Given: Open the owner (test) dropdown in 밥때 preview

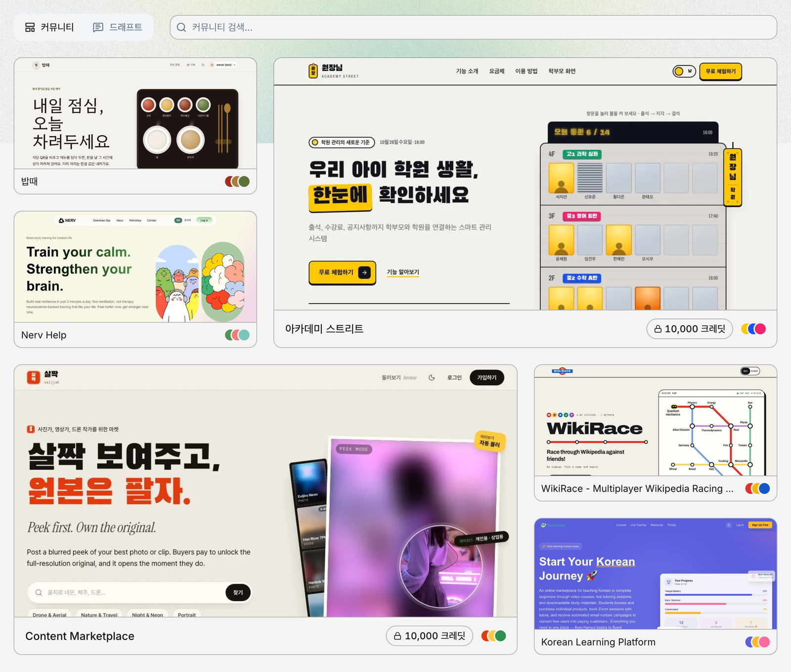Looking at the screenshot, I should pos(223,65).
